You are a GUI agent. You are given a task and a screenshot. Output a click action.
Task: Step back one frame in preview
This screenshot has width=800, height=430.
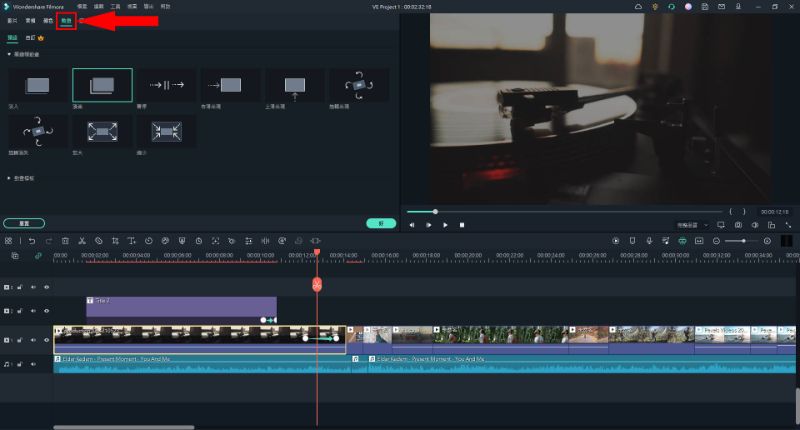412,225
